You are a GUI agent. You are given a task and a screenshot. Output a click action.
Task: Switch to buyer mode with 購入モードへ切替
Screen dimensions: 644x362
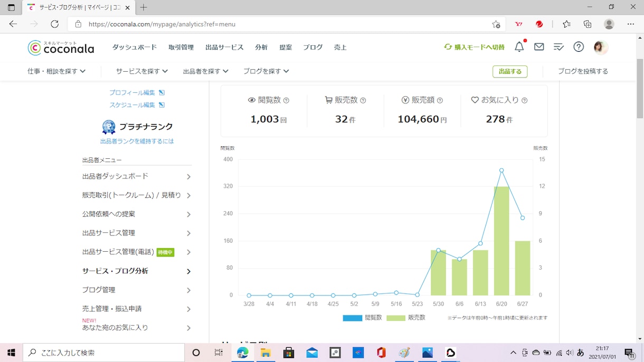(474, 47)
